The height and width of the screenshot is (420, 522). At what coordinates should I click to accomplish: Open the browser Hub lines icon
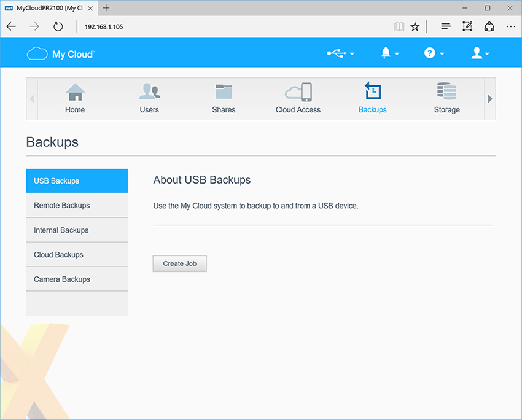pos(446,26)
